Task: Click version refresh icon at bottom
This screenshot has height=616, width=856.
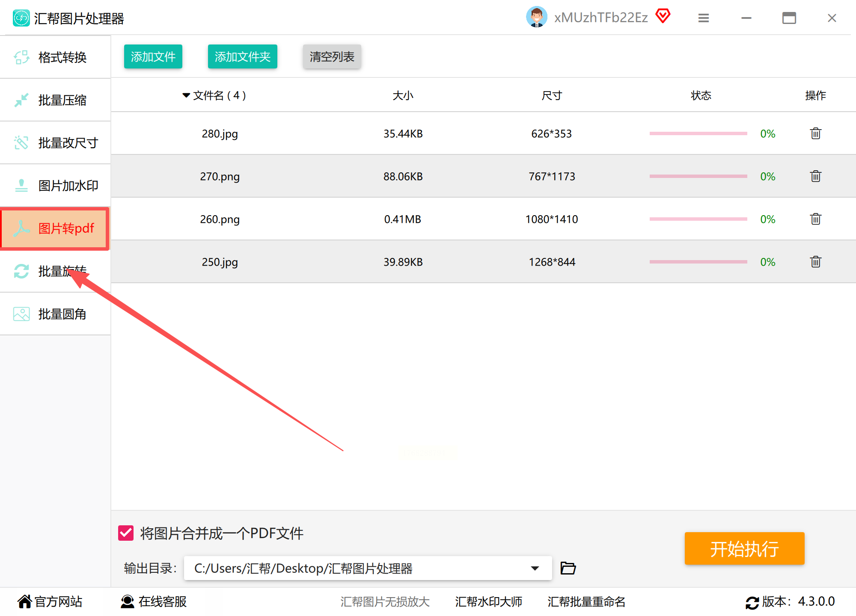Action: tap(752, 602)
